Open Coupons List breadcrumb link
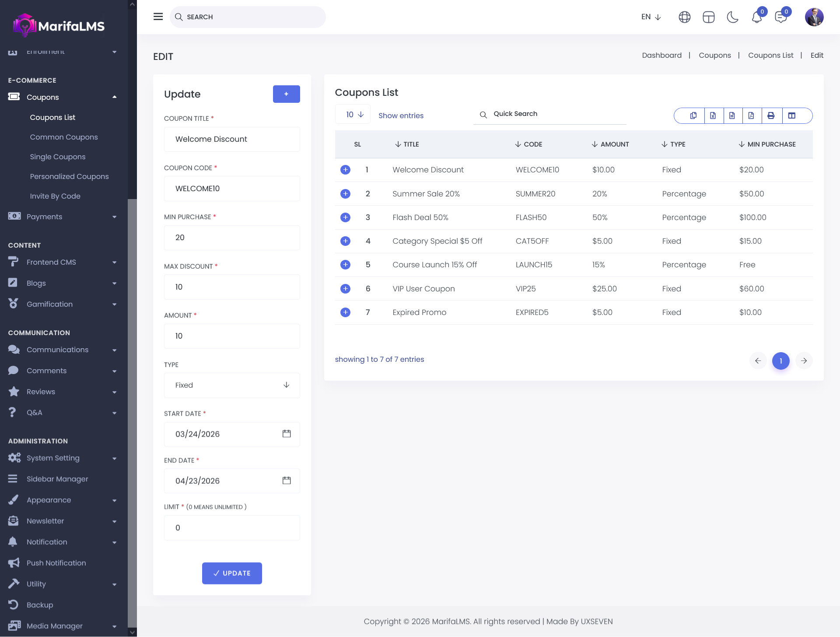 click(770, 55)
